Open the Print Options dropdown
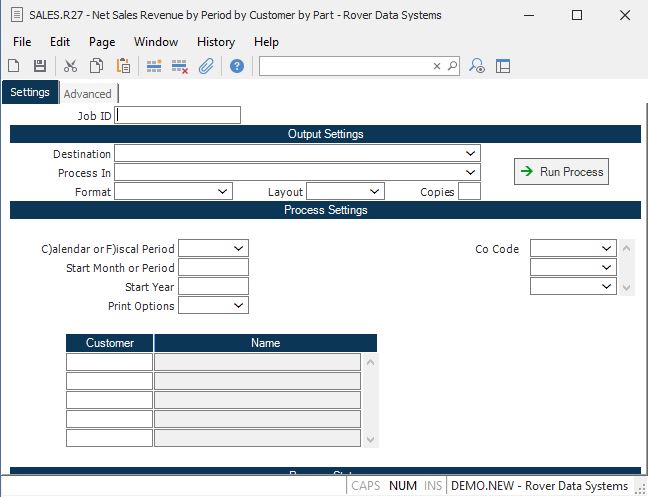Viewport: 648px width, 497px height. pos(239,306)
